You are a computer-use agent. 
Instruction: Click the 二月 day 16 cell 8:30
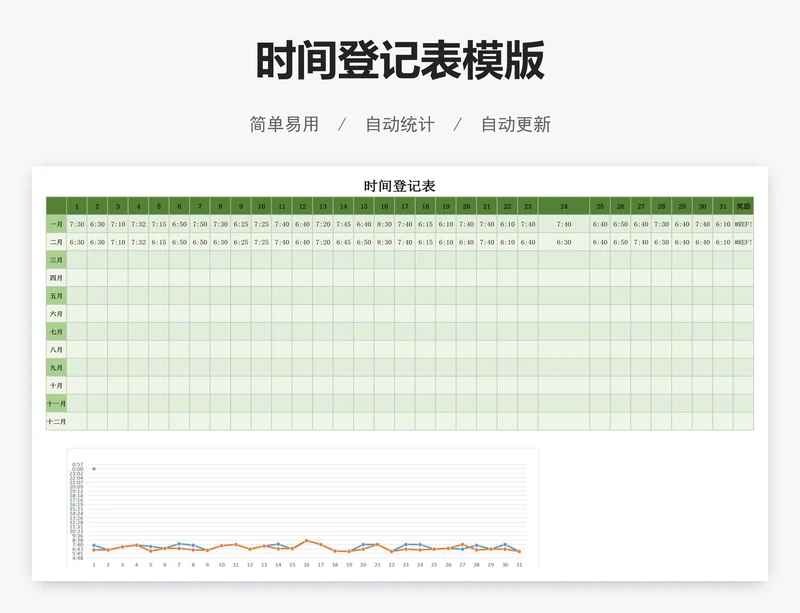point(384,242)
